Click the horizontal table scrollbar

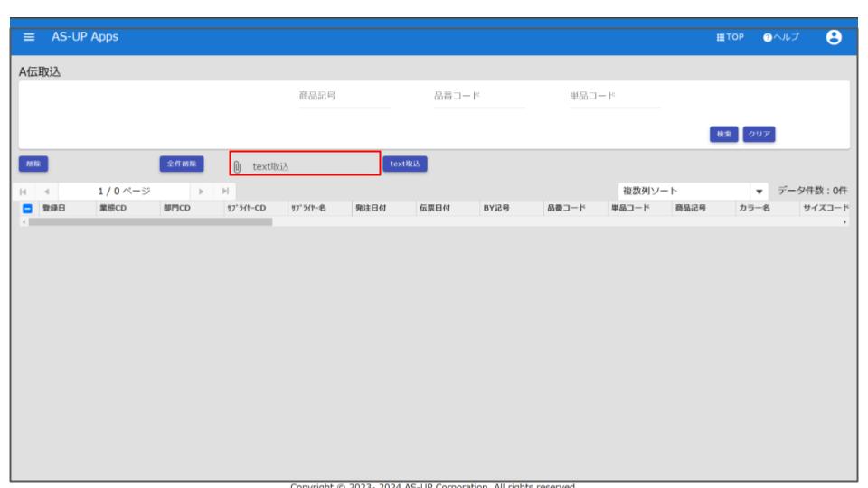149,221
